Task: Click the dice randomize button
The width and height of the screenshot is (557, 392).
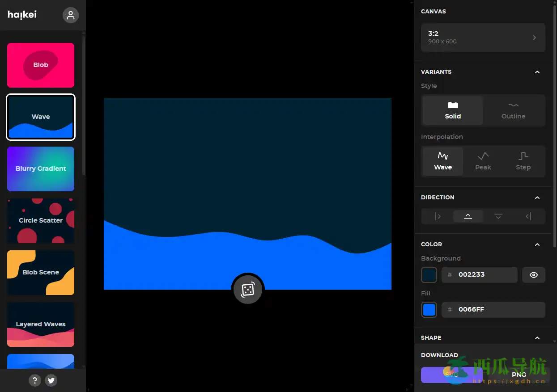Action: click(247, 290)
